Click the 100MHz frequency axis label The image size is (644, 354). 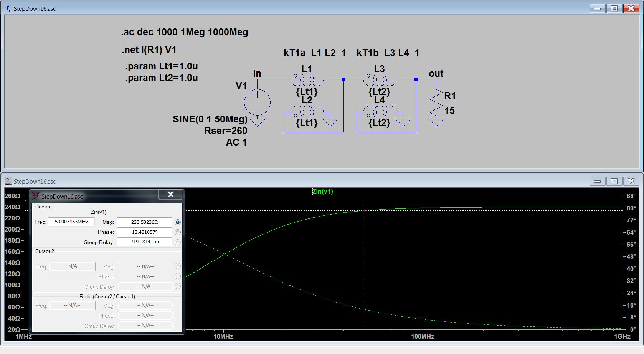(x=423, y=337)
